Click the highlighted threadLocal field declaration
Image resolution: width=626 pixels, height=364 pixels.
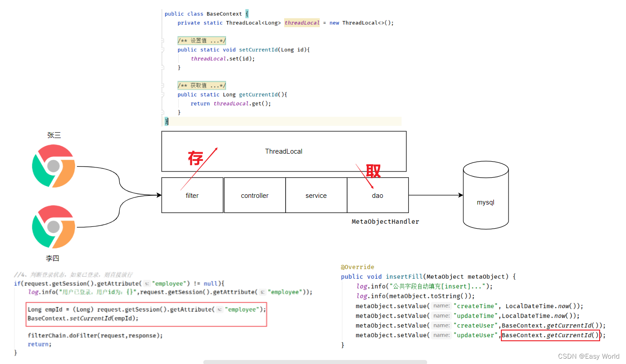(x=302, y=22)
